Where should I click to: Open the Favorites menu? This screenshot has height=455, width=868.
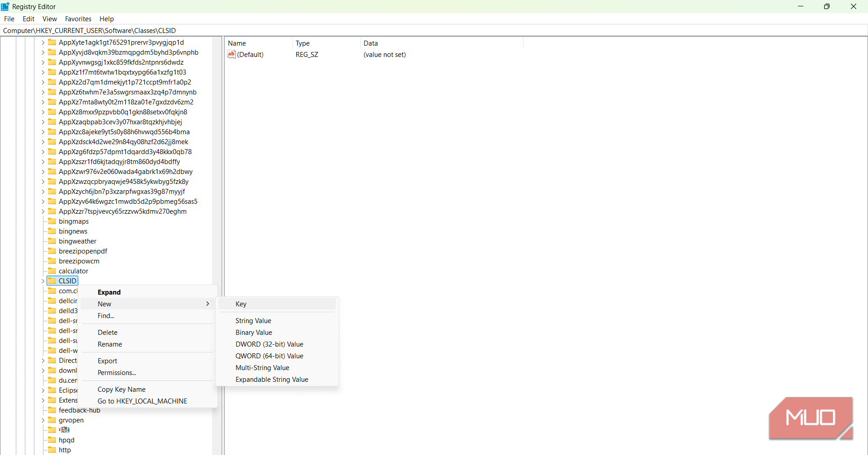[x=78, y=19]
